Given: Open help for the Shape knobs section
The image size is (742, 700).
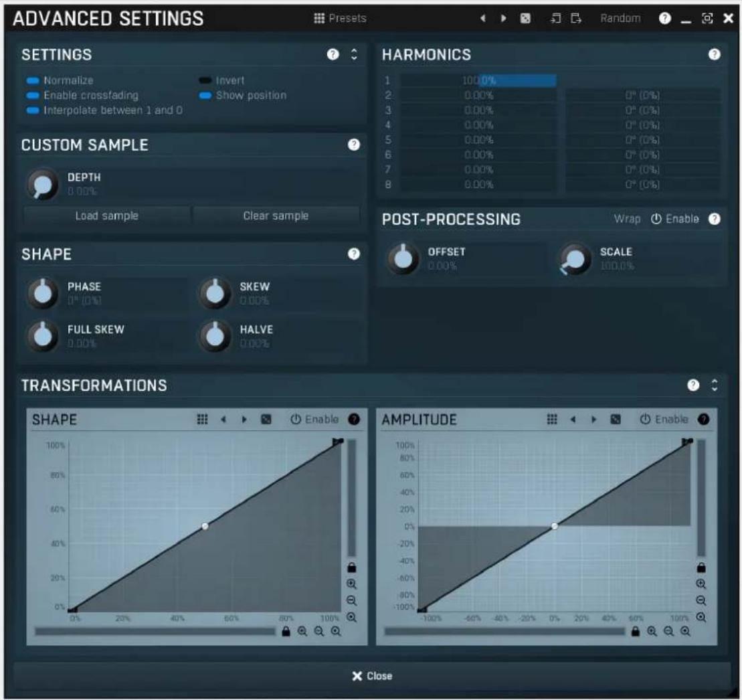Looking at the screenshot, I should (x=353, y=254).
